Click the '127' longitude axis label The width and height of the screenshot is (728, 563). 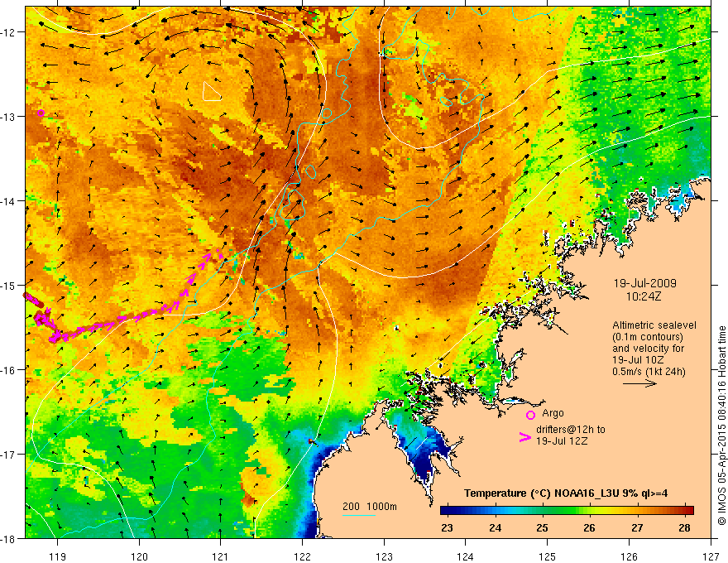[711, 556]
